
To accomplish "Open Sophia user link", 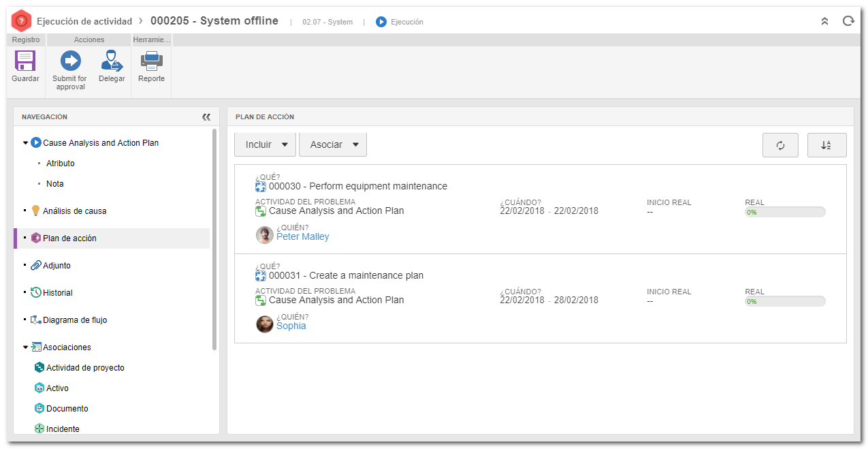I will (291, 326).
